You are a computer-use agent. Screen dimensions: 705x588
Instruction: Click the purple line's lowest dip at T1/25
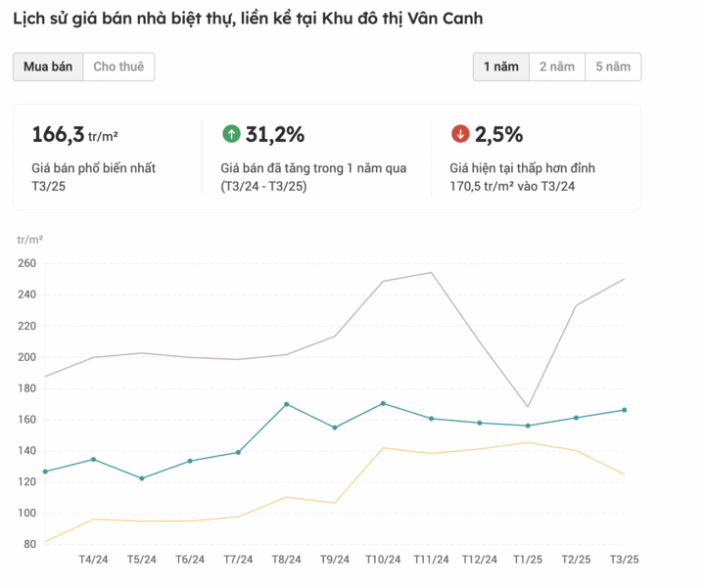point(528,407)
